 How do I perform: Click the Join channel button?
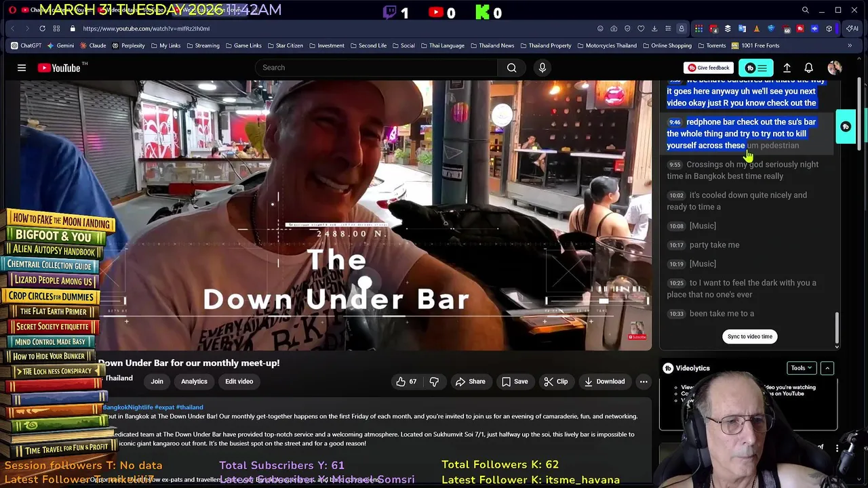pos(157,382)
